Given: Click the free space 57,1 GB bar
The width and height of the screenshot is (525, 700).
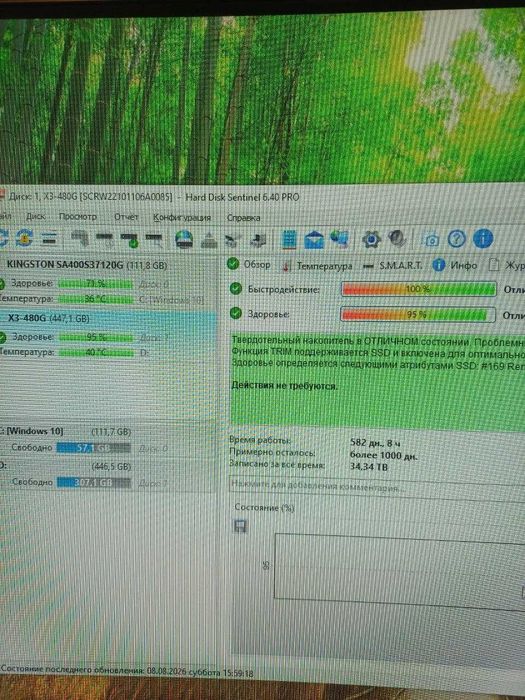Looking at the screenshot, I should [x=94, y=448].
